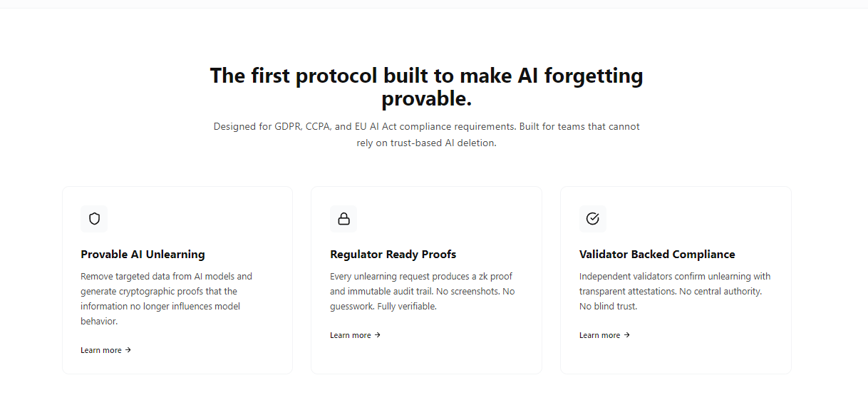Click the arrow icon beside Validator Backed Compliance Learn more
This screenshot has width=868, height=415.
point(627,334)
